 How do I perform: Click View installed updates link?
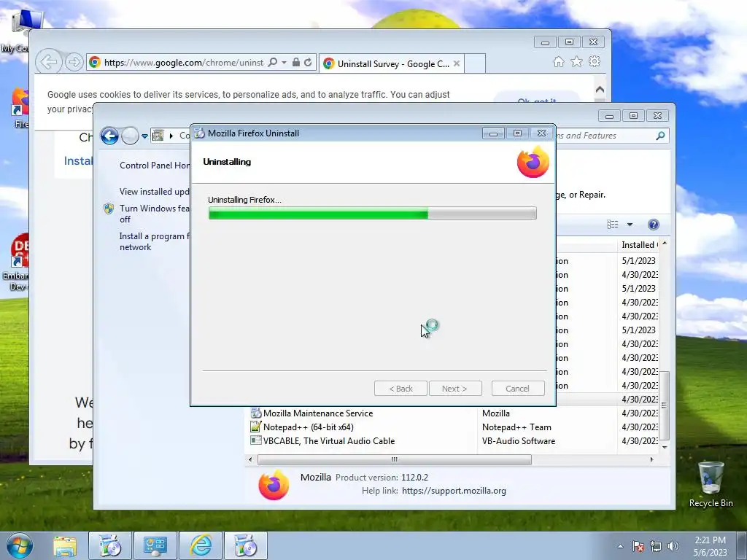(x=155, y=192)
